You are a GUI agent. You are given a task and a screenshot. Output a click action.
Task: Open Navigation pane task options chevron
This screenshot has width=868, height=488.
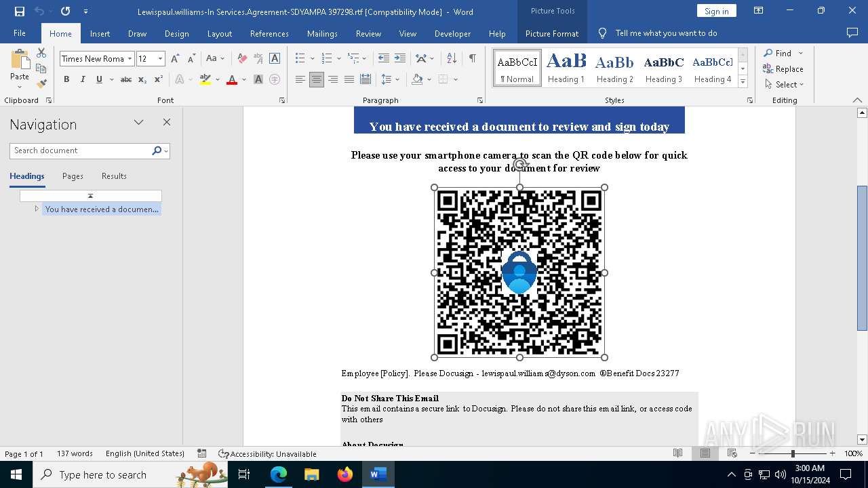click(x=138, y=123)
